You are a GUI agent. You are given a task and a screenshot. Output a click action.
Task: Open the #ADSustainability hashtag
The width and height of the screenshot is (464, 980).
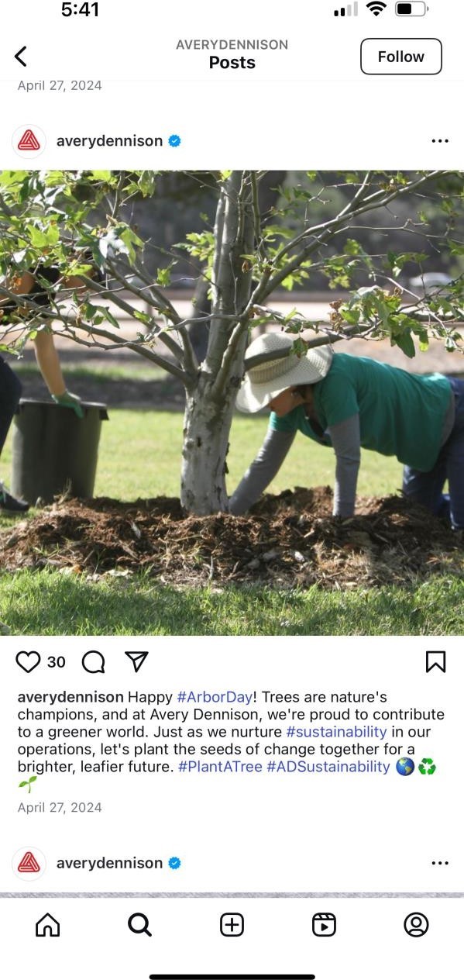pyautogui.click(x=328, y=766)
